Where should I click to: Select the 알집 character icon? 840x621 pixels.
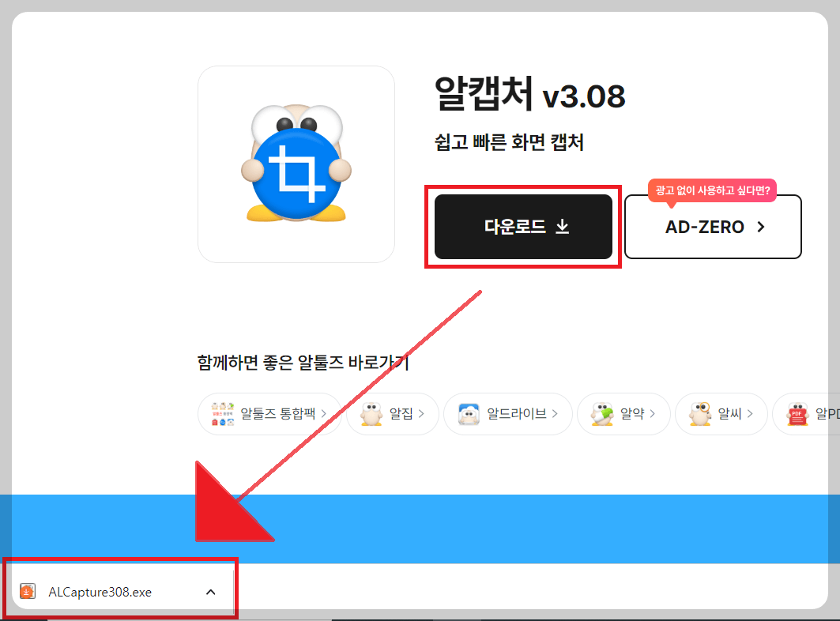click(x=371, y=413)
